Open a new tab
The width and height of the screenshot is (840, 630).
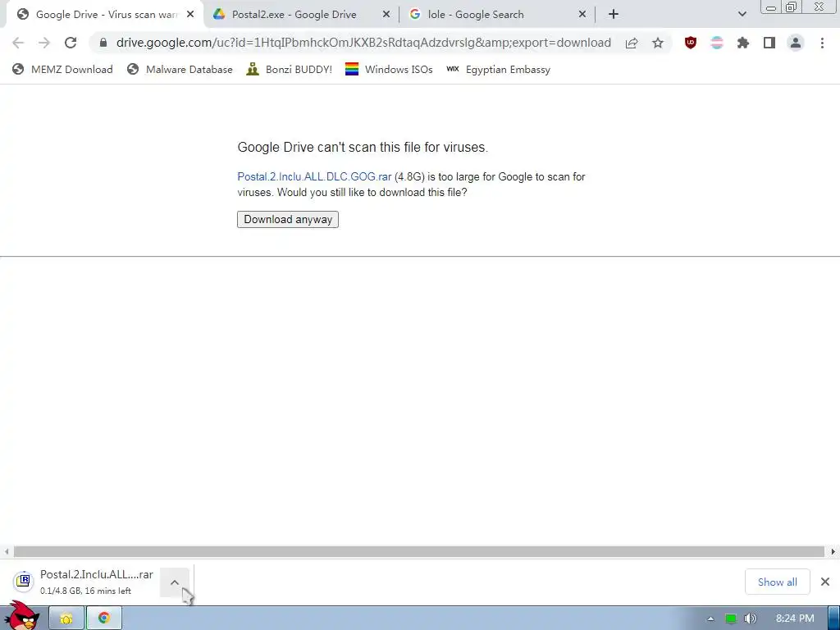click(614, 15)
